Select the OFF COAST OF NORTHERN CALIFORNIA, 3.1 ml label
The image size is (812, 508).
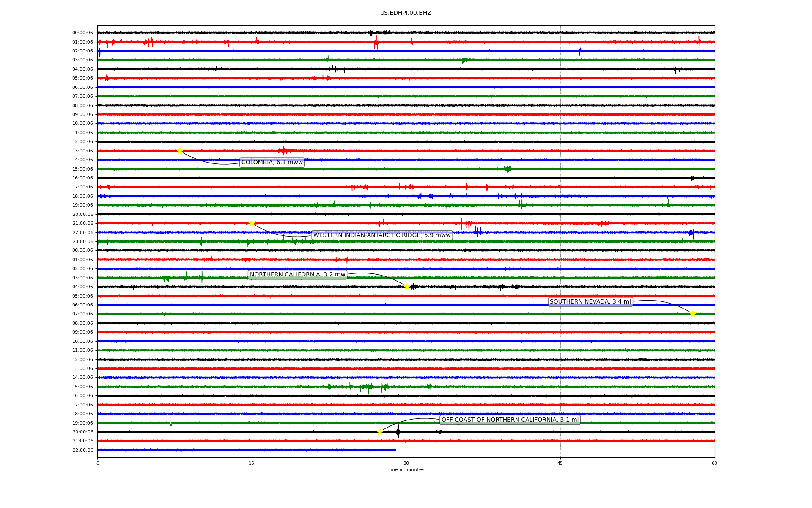pyautogui.click(x=510, y=420)
